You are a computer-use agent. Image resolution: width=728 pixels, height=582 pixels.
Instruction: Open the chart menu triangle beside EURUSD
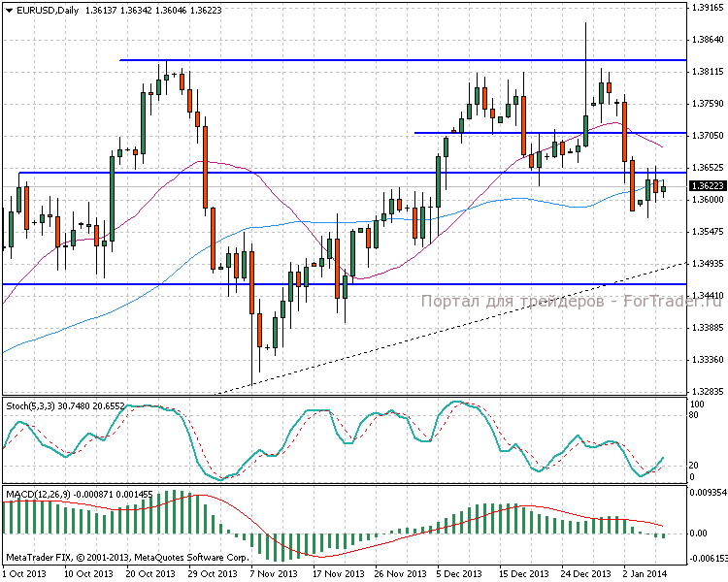pyautogui.click(x=10, y=11)
